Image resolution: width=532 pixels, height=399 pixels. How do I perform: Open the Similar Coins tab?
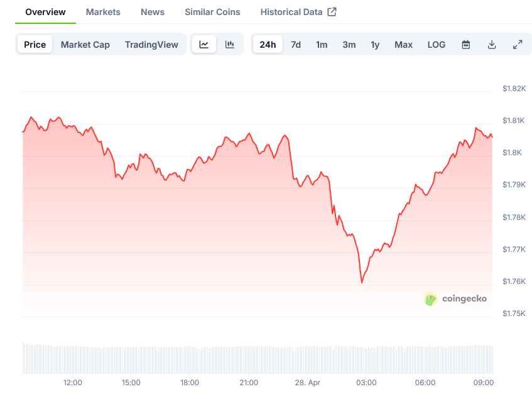[212, 12]
